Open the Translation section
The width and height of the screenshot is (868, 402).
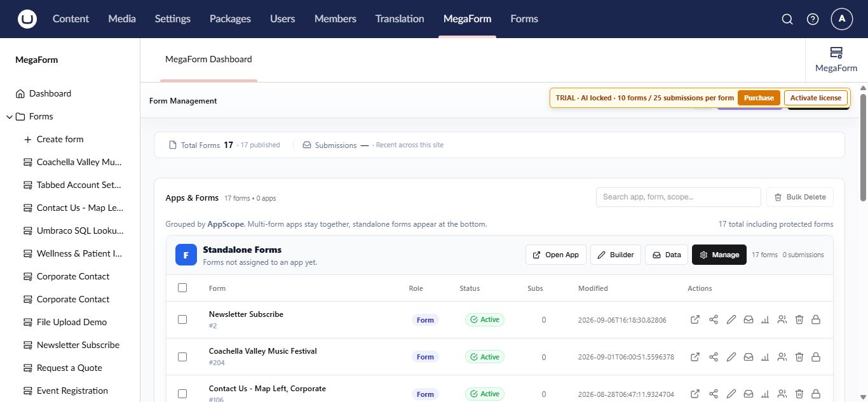point(400,19)
